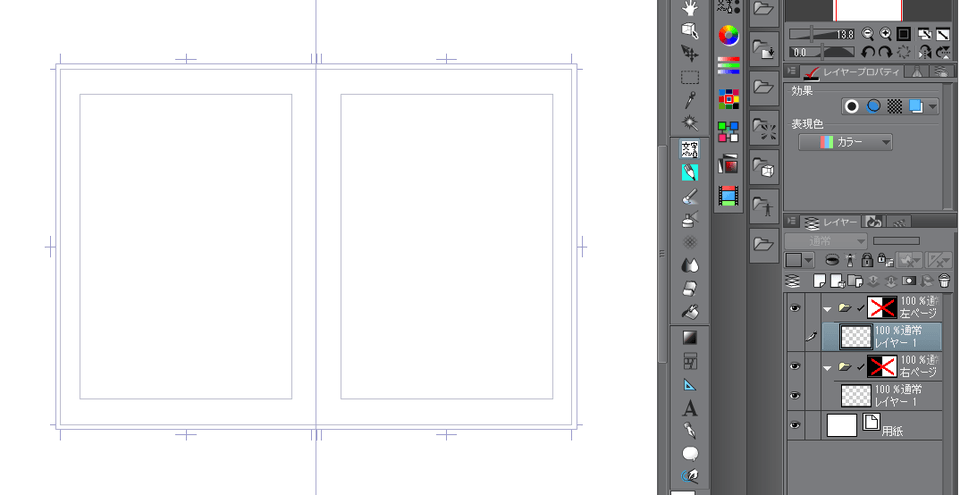Screen dimensions: 960x495
Task: Adjust the navigator zoom slider
Action: pos(812,34)
